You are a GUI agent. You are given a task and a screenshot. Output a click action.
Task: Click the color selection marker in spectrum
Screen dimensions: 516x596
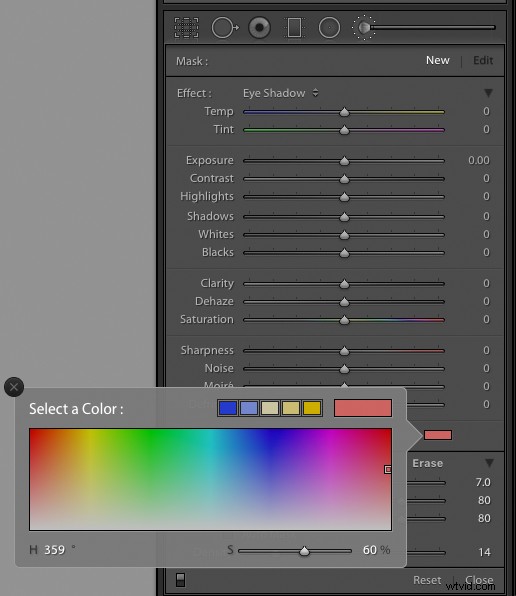click(x=388, y=469)
